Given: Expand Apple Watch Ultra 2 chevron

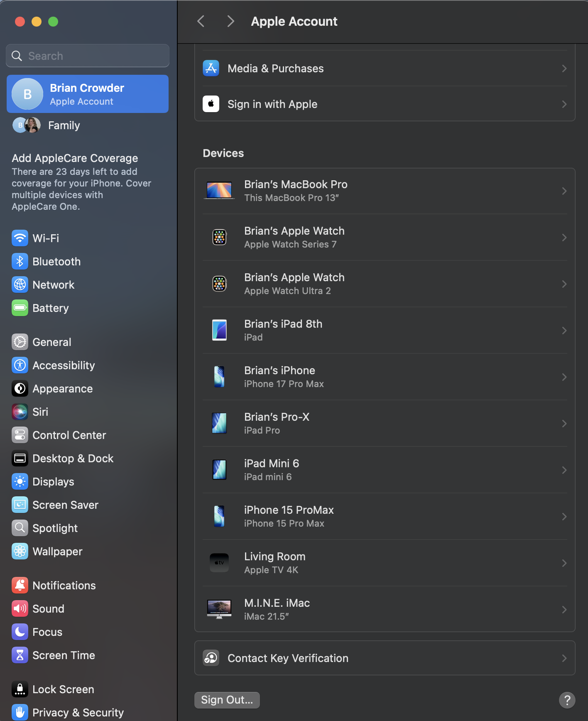Looking at the screenshot, I should point(564,284).
